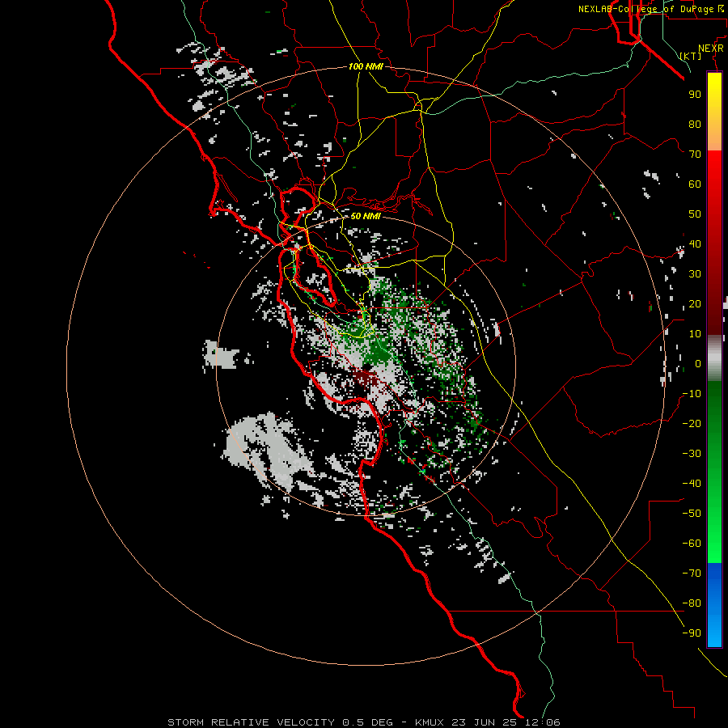Click the "90" value on velocity scale
Screen dimensions: 728x728
[695, 95]
